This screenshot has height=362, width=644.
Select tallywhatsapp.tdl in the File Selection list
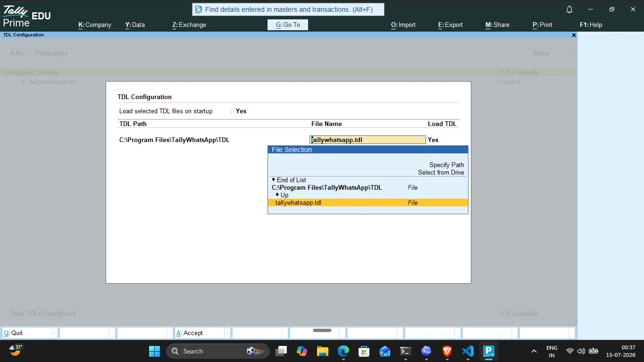tap(368, 202)
